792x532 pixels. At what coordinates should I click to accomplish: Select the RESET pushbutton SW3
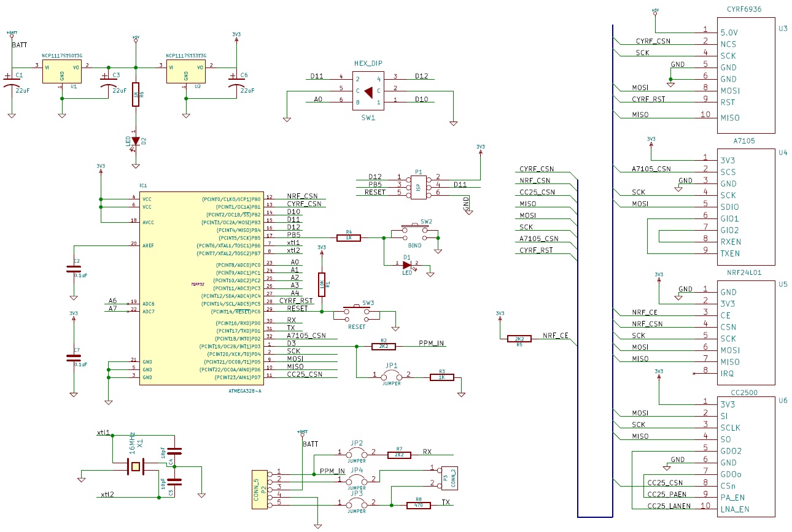coord(356,311)
